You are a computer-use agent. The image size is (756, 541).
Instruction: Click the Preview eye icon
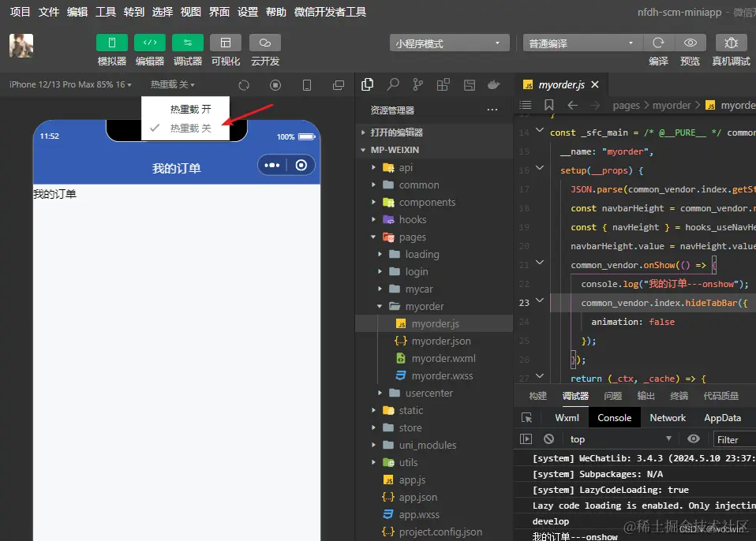click(690, 43)
